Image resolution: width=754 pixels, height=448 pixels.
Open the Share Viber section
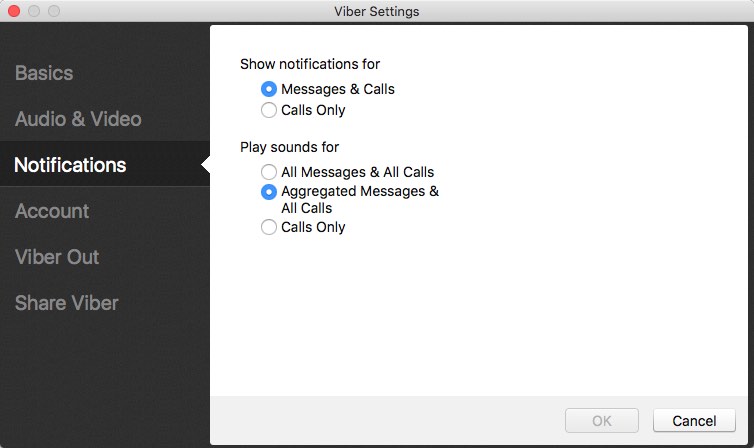66,303
